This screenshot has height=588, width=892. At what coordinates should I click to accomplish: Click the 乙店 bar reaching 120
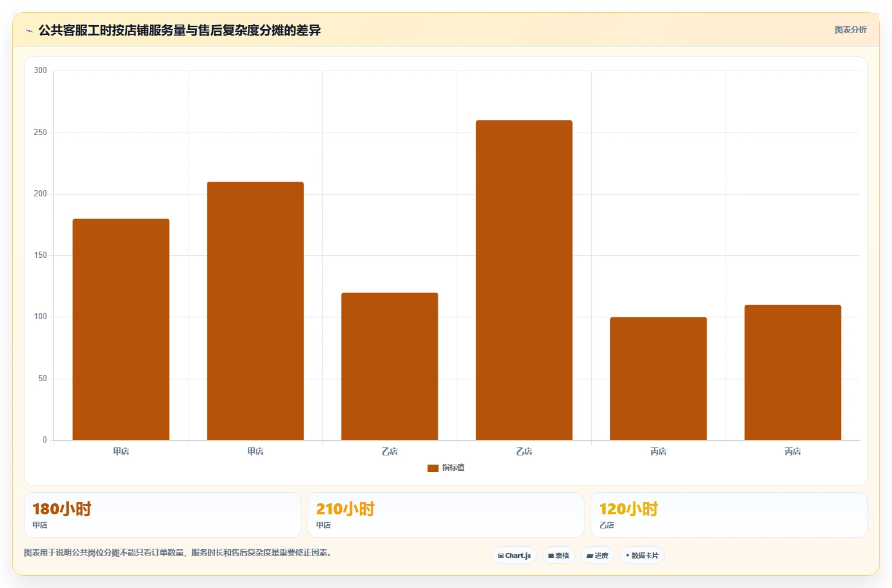(390, 366)
